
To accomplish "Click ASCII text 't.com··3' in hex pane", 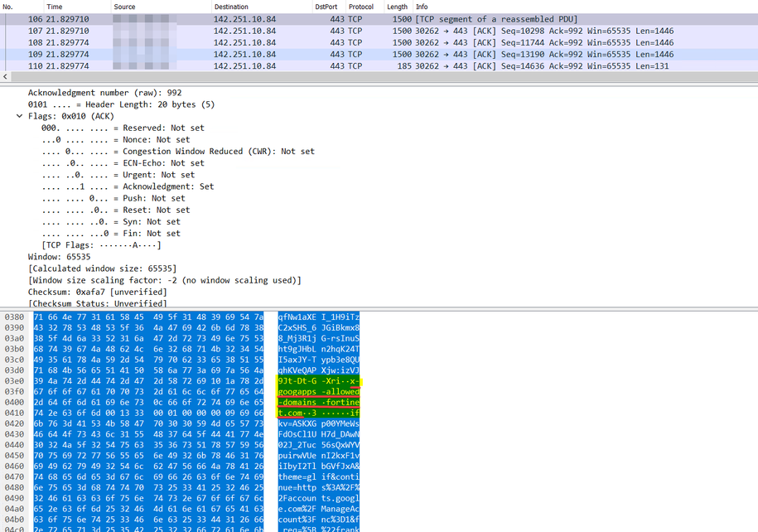I will pos(297,413).
